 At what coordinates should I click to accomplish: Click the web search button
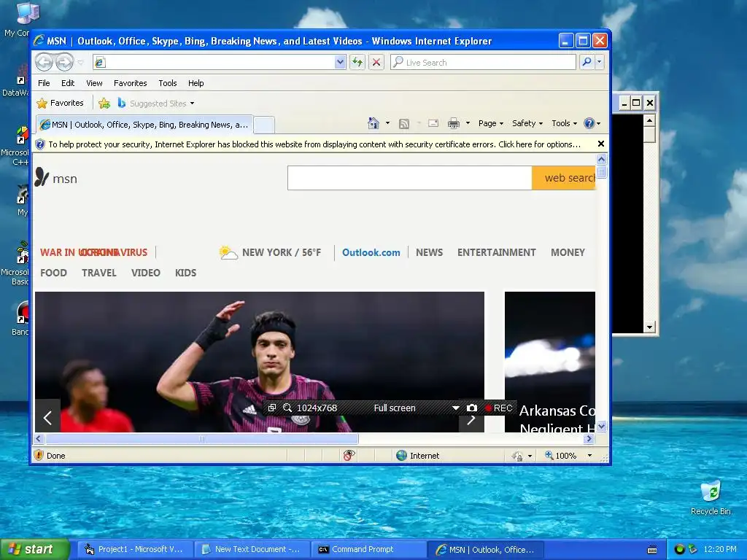point(564,178)
